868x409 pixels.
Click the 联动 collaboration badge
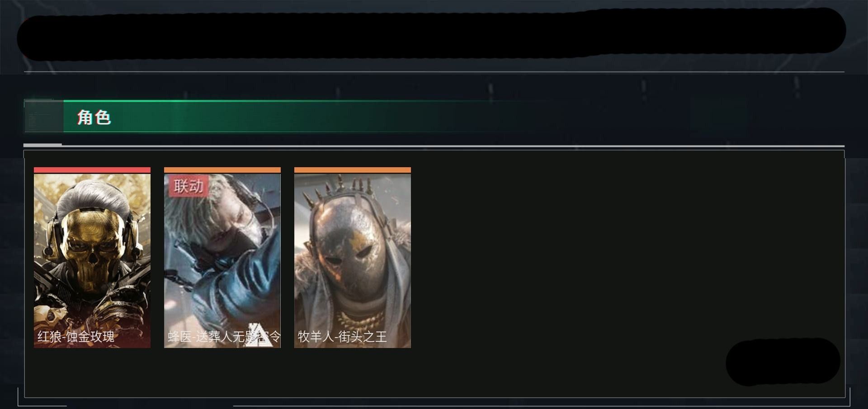click(x=188, y=186)
